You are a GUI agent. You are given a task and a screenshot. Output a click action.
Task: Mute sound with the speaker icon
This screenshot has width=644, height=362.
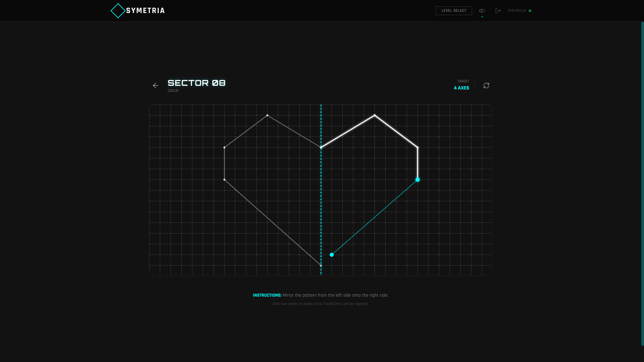(x=482, y=11)
